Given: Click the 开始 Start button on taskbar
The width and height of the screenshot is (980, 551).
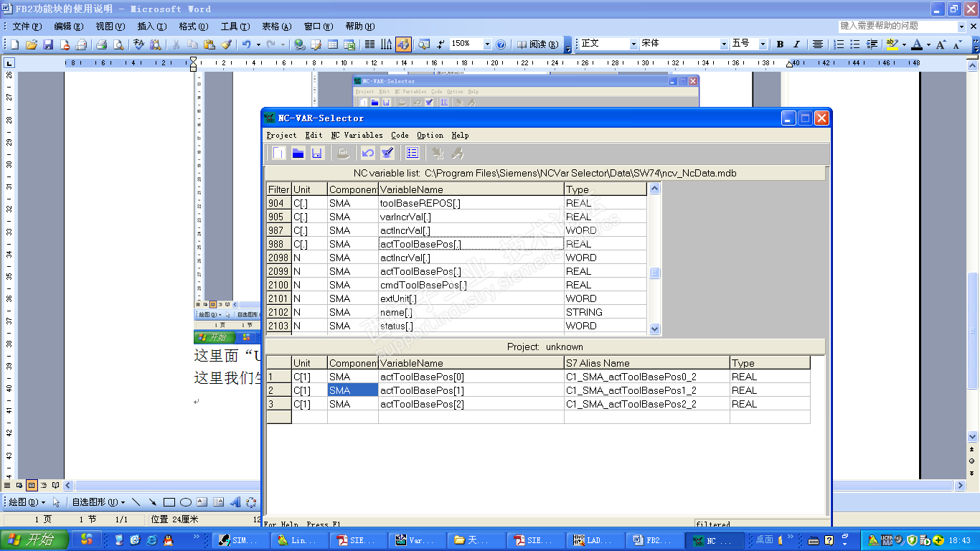Looking at the screenshot, I should [x=34, y=540].
